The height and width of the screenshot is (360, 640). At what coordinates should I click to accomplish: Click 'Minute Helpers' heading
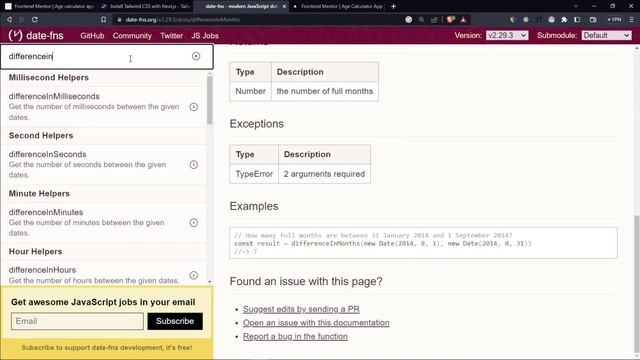[x=39, y=193]
